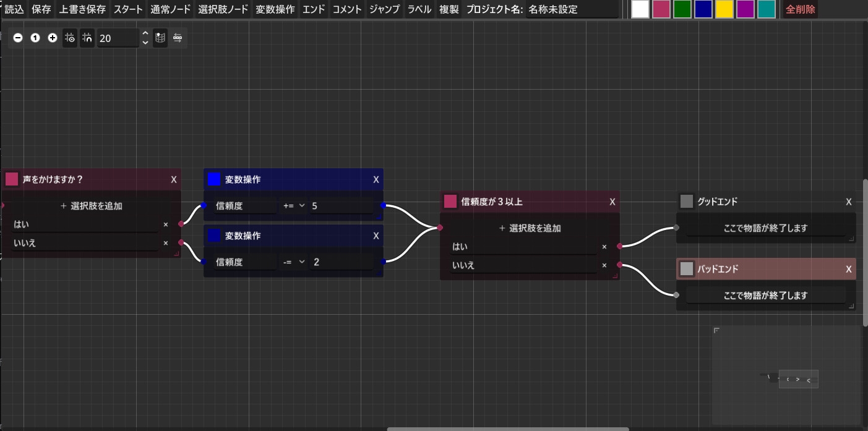The height and width of the screenshot is (431, 868).
Task: Click the arrows layout icon in zoom bar
Action: click(x=178, y=38)
